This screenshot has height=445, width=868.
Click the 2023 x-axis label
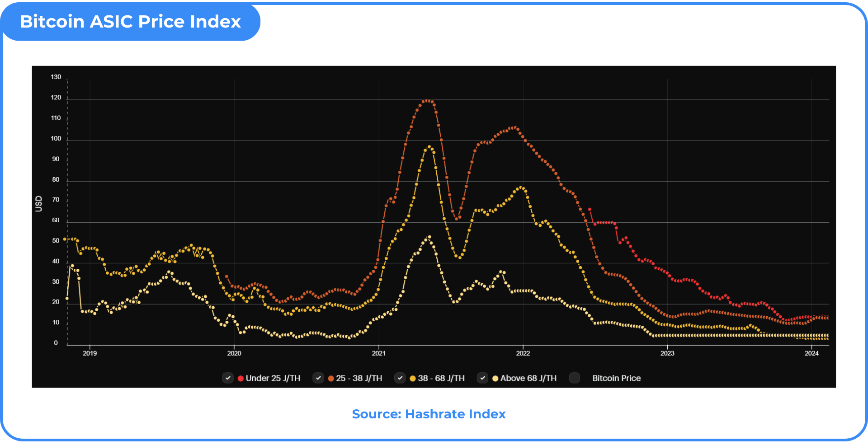click(667, 353)
